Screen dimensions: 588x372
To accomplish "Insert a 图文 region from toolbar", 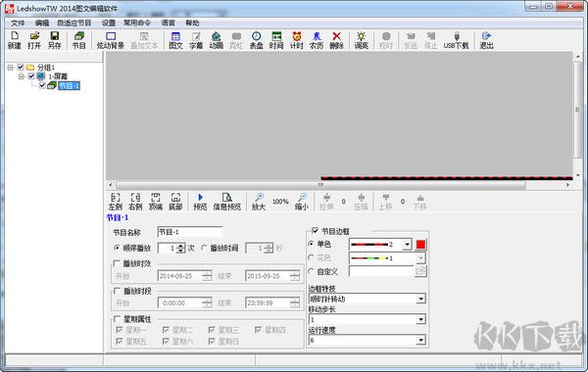I will coord(175,40).
